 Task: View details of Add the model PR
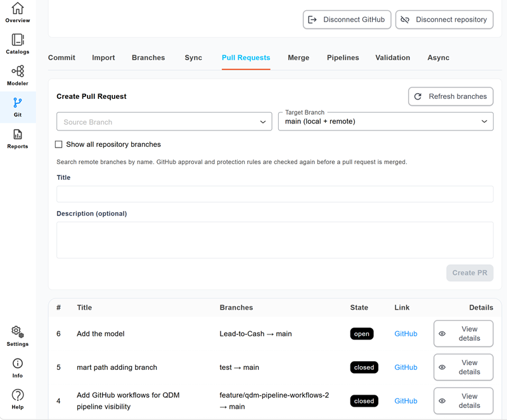pos(463,334)
